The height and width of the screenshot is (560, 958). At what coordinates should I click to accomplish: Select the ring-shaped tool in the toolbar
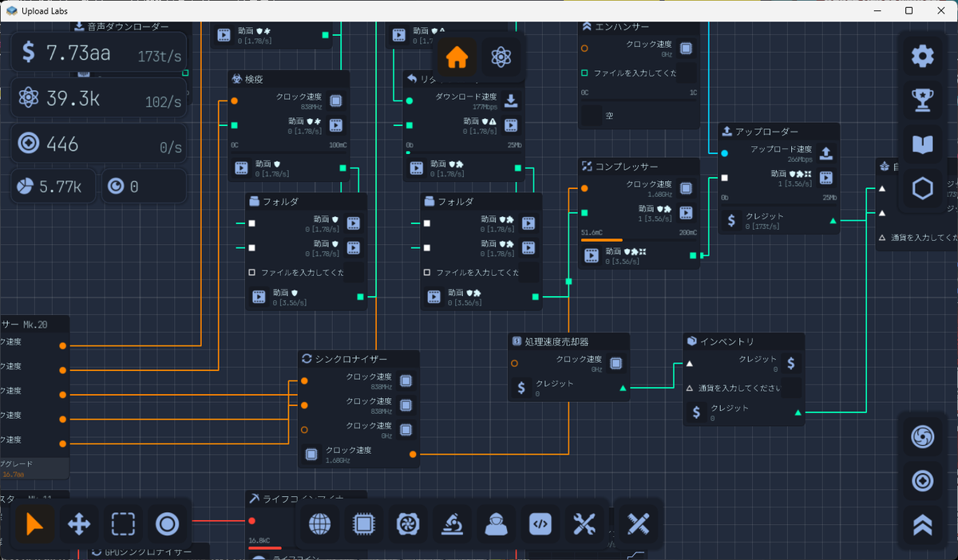167,524
